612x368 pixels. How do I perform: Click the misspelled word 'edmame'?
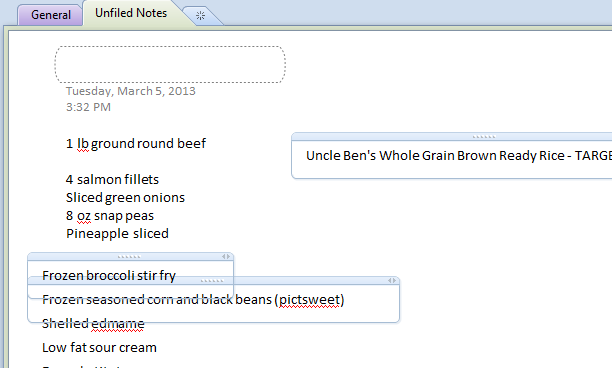tap(118, 324)
